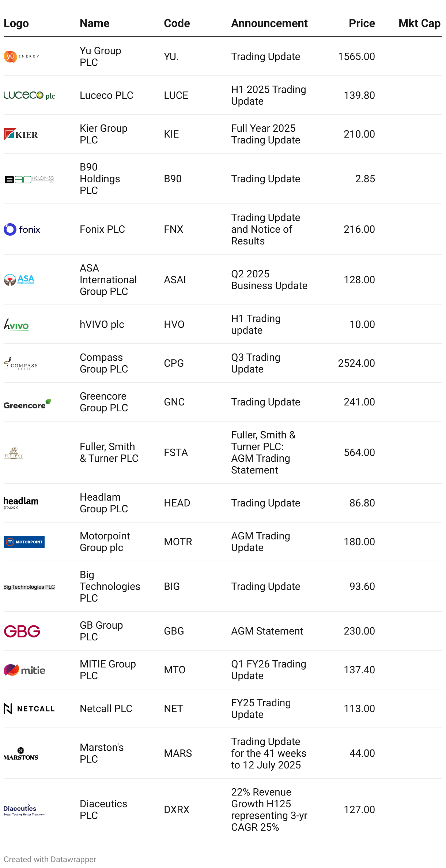Click the DXRX code cell
Screen dimensions: 446x868
177,809
